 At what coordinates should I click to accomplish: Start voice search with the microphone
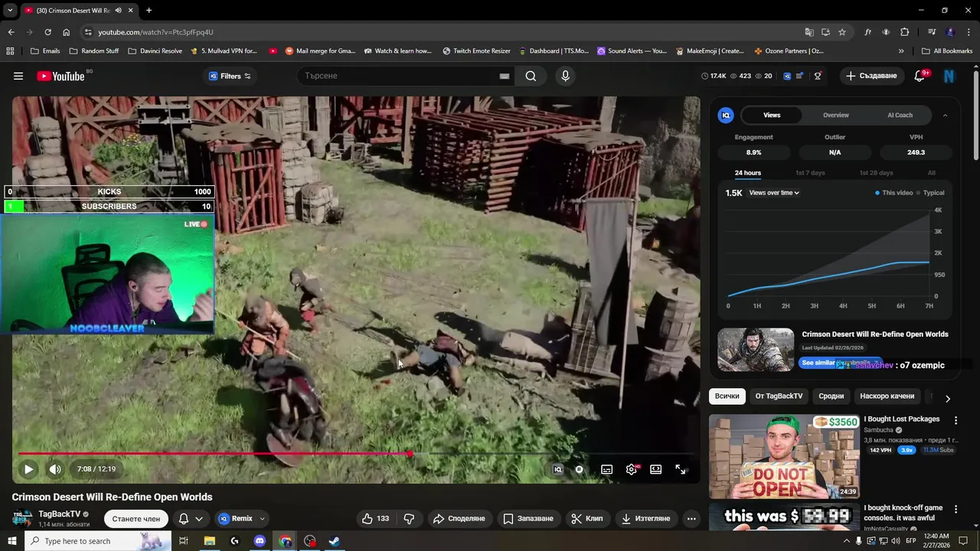pyautogui.click(x=565, y=76)
